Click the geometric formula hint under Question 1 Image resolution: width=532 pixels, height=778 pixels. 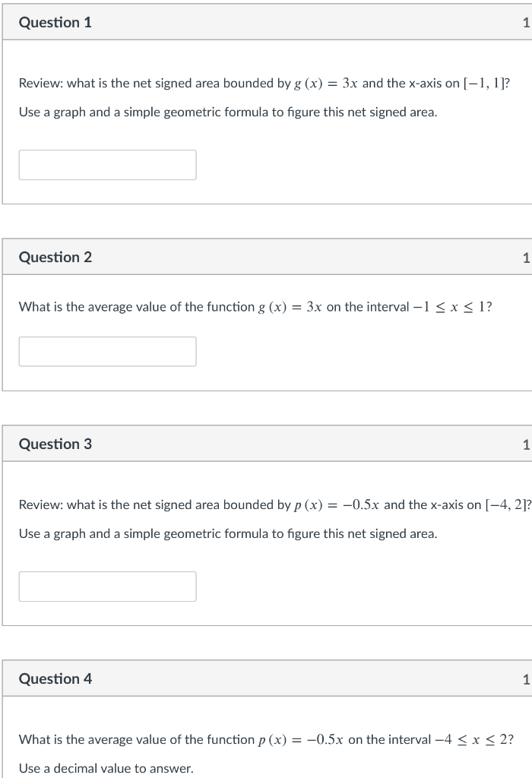228,112
